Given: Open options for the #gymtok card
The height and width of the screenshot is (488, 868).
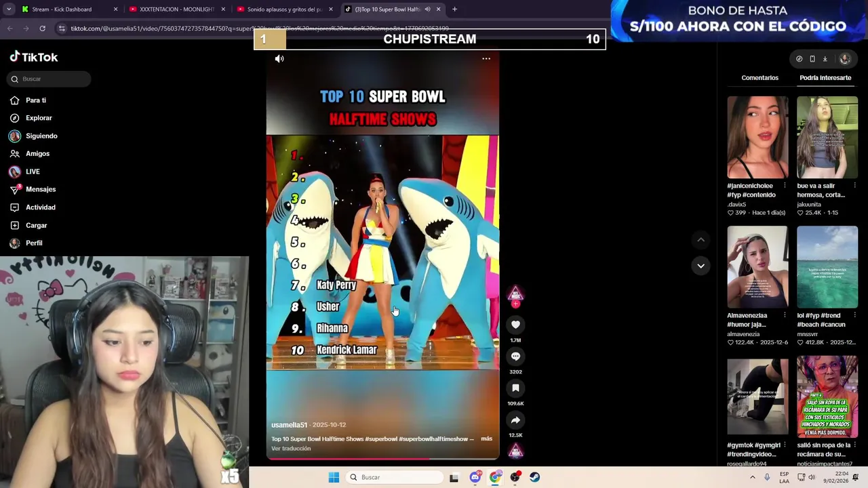Looking at the screenshot, I should (x=785, y=445).
